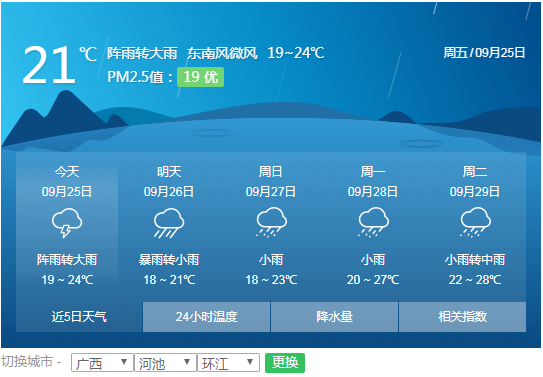
Task: Click the temperature range 18 ~ 23℃
Action: pyautogui.click(x=271, y=280)
